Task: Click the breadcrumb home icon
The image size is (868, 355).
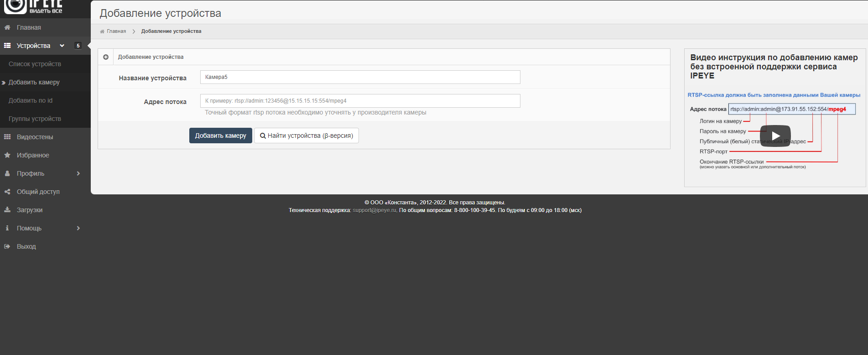Action: coord(102,31)
